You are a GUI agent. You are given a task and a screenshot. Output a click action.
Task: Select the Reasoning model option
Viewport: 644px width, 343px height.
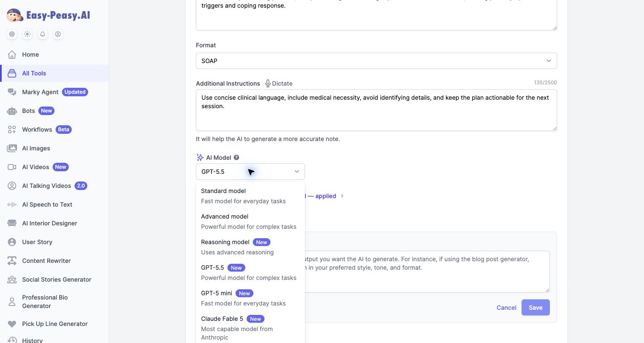point(250,247)
